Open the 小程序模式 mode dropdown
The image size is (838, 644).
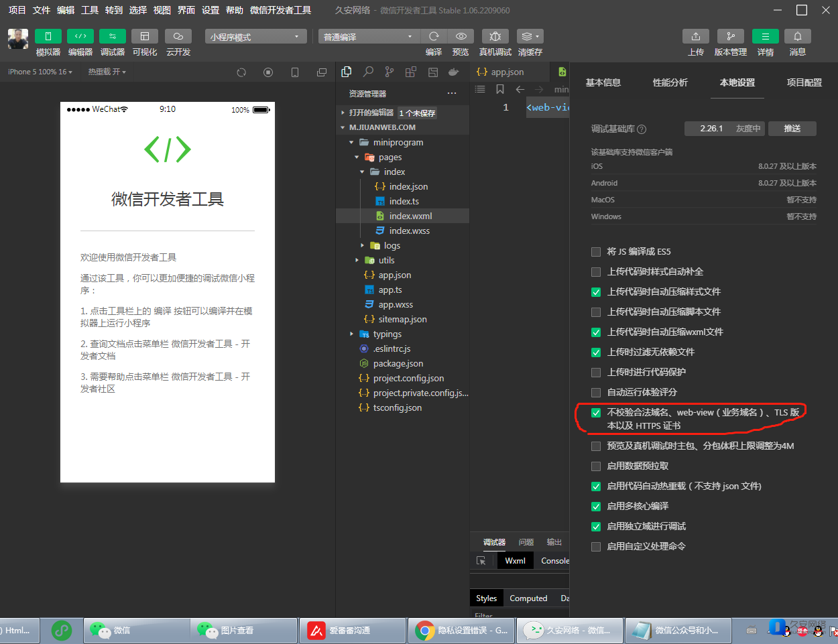click(256, 36)
